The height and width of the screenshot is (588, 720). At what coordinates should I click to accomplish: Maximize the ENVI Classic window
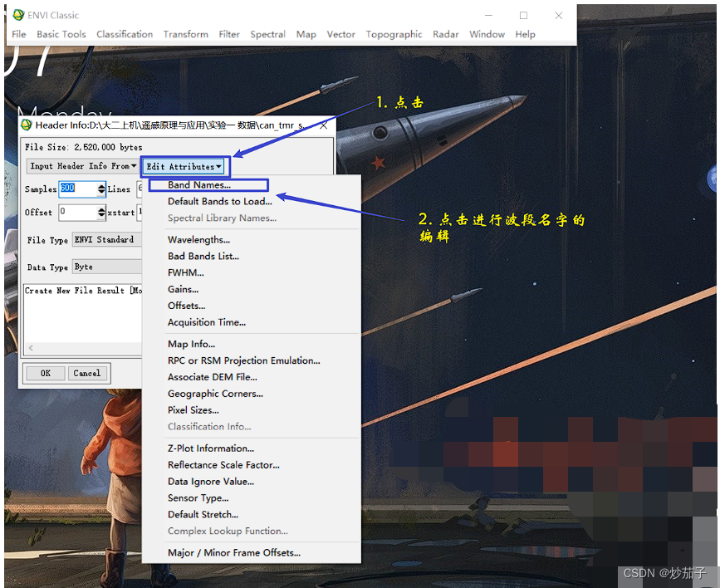click(523, 16)
